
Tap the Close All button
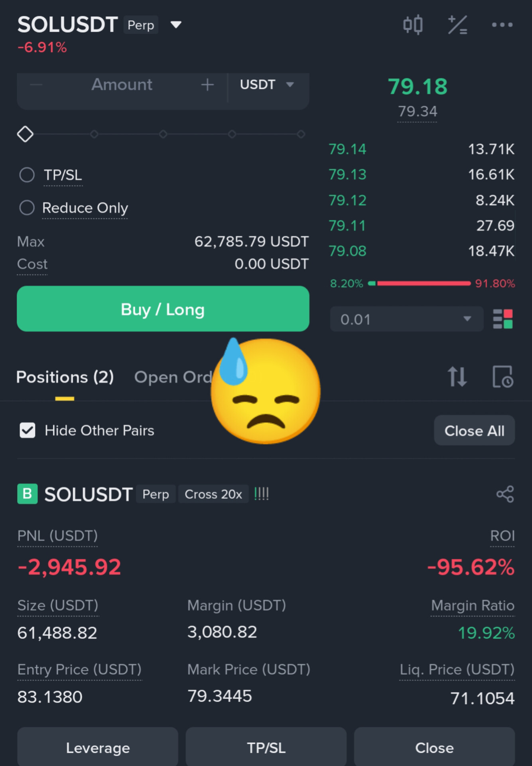(474, 431)
